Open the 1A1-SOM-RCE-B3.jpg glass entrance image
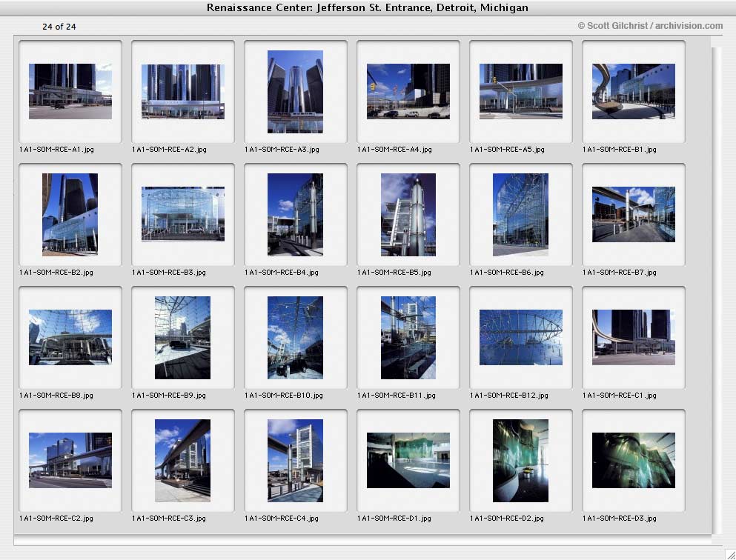 tap(183, 214)
